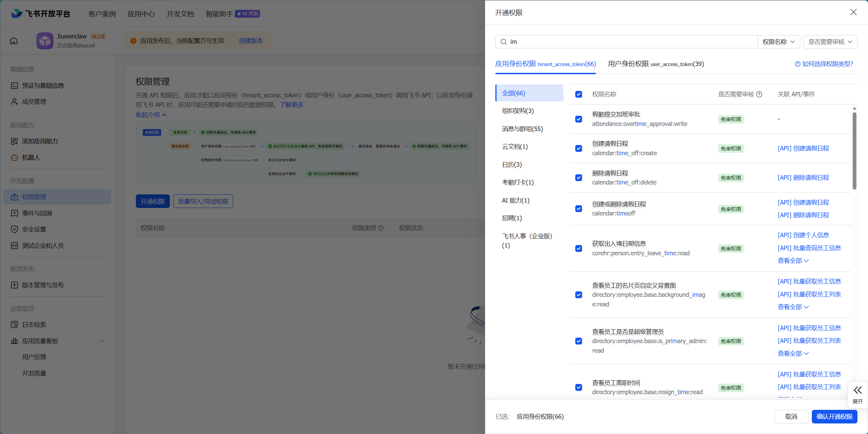This screenshot has height=434, width=868.
Task: Click the search magnifier icon
Action: click(503, 42)
